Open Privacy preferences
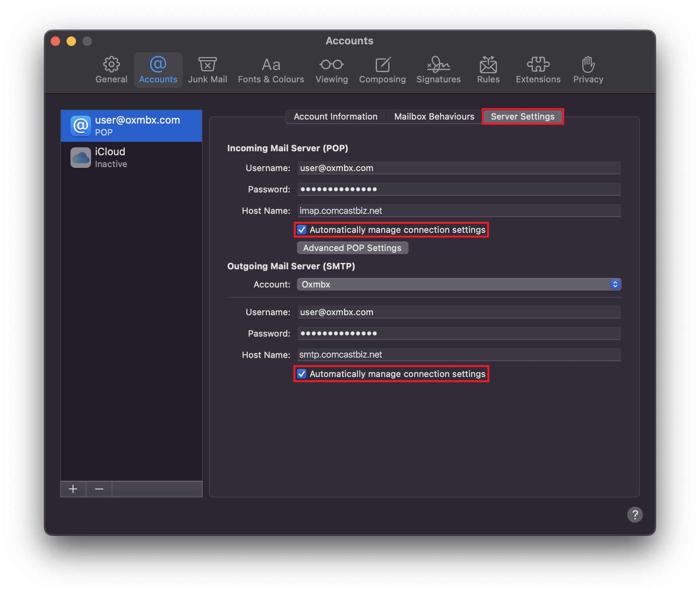700x594 pixels. (588, 70)
